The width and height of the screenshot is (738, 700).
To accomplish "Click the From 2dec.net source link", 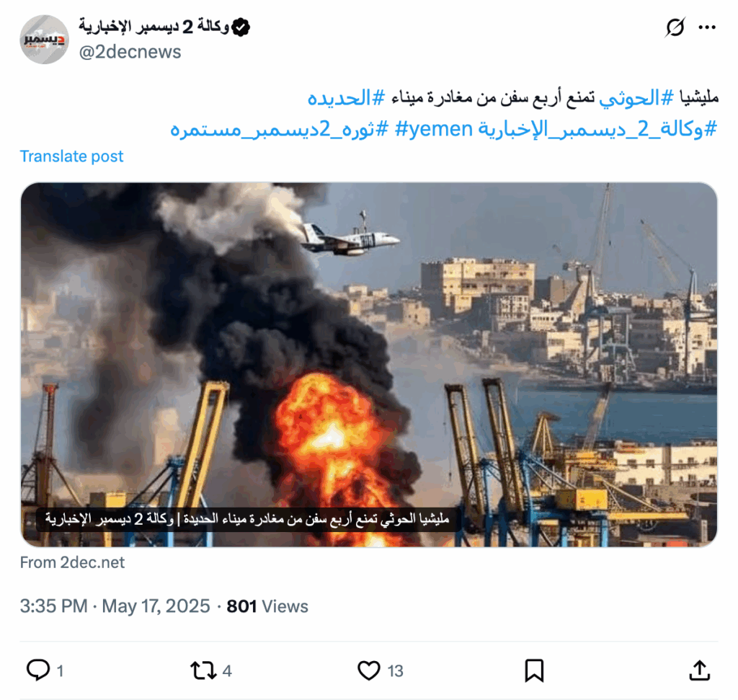I will click(x=73, y=562).
